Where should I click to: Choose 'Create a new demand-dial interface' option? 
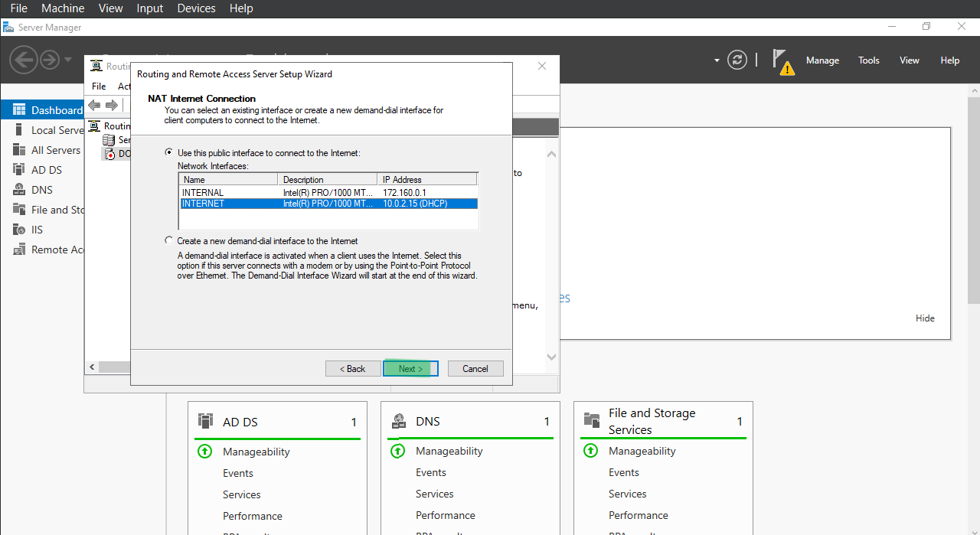pyautogui.click(x=169, y=240)
